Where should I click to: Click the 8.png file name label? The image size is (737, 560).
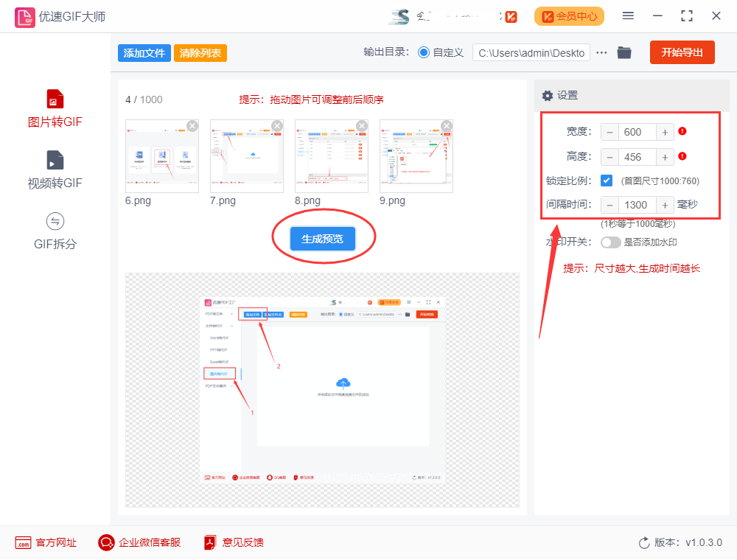click(x=307, y=200)
